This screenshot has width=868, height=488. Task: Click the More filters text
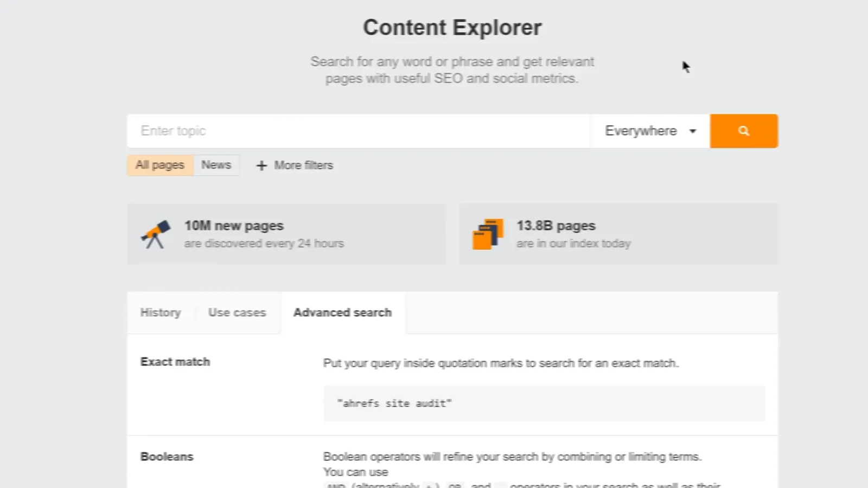(303, 165)
